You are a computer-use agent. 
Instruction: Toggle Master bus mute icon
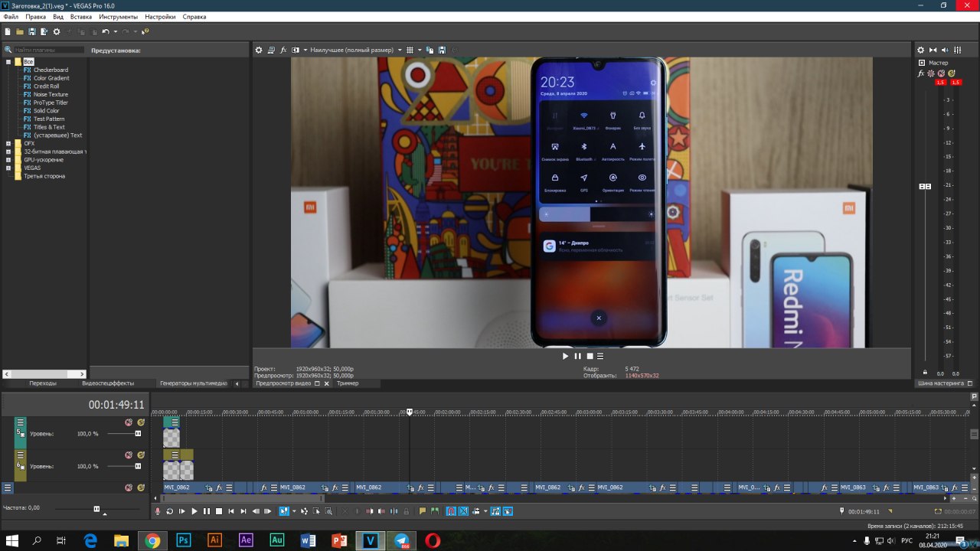tap(941, 73)
